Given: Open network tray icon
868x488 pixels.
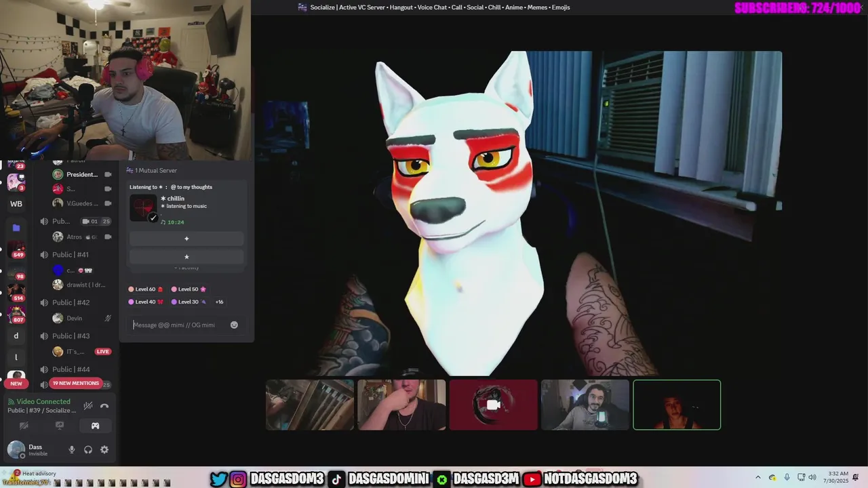Looking at the screenshot, I should [x=801, y=478].
